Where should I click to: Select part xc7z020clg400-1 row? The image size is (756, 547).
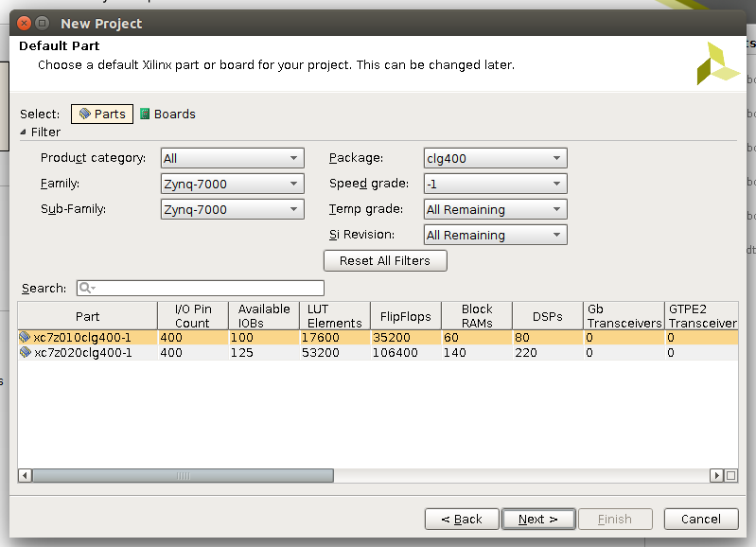pos(378,353)
